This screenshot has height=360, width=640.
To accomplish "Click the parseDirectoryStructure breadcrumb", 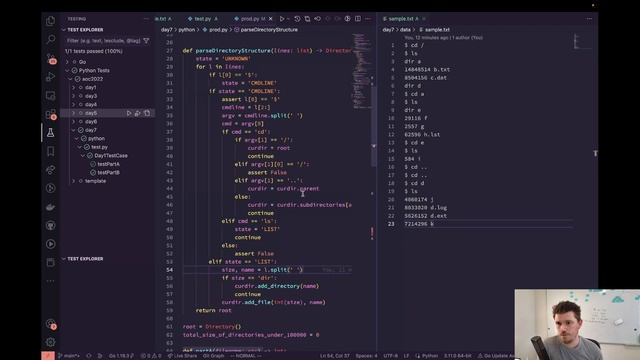I will coord(269,30).
